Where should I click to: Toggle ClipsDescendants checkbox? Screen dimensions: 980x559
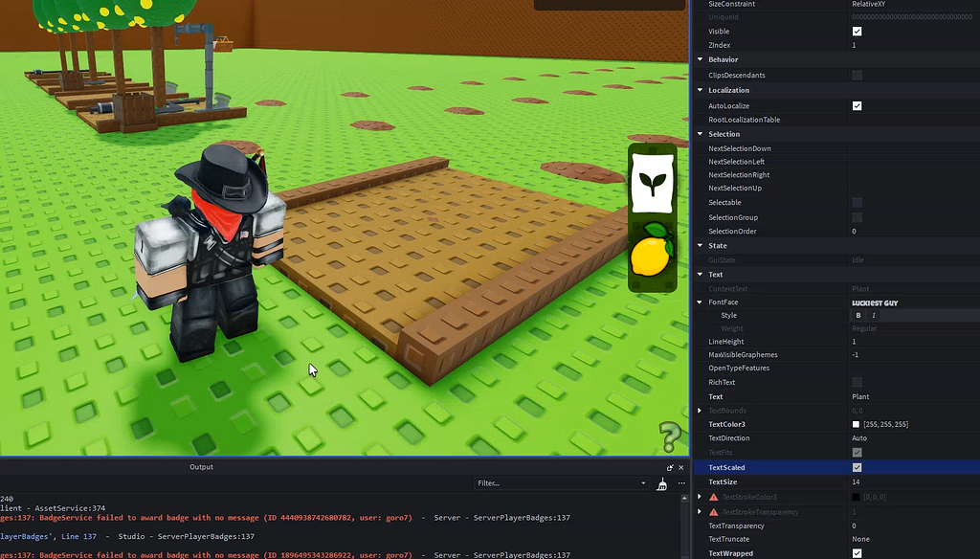[x=857, y=75]
